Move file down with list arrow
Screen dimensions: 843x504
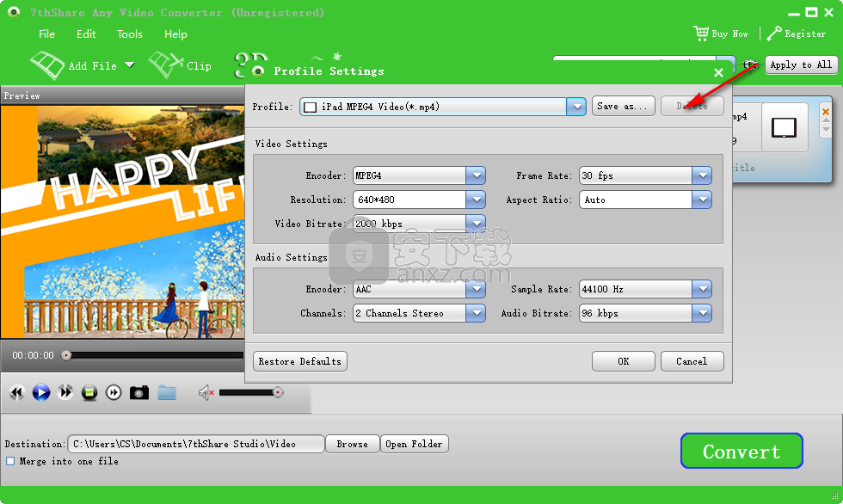tap(826, 131)
